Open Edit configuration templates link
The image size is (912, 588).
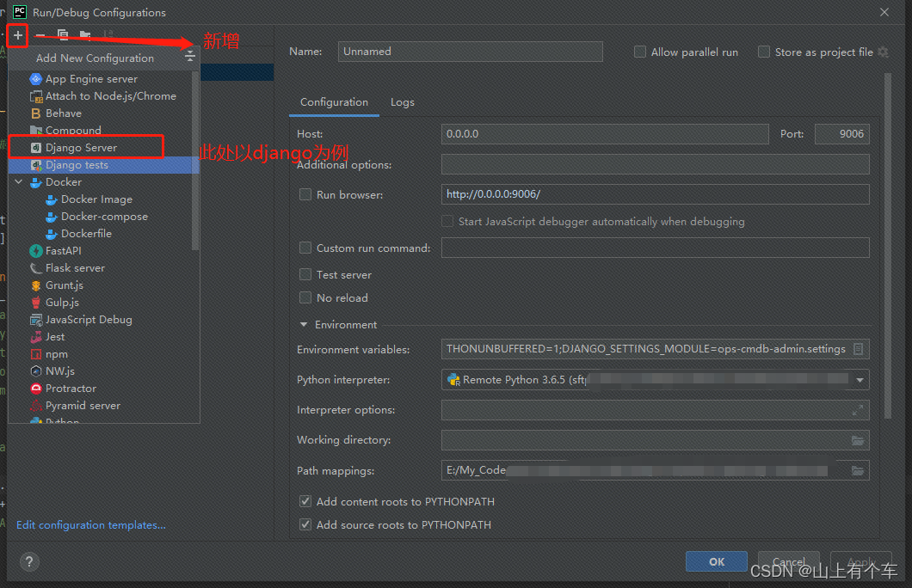tap(91, 525)
